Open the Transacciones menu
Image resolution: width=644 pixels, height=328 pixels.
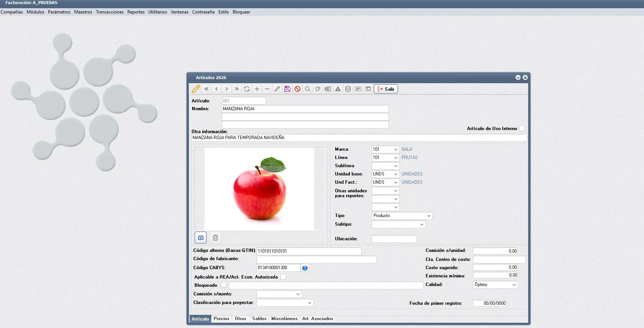110,12
